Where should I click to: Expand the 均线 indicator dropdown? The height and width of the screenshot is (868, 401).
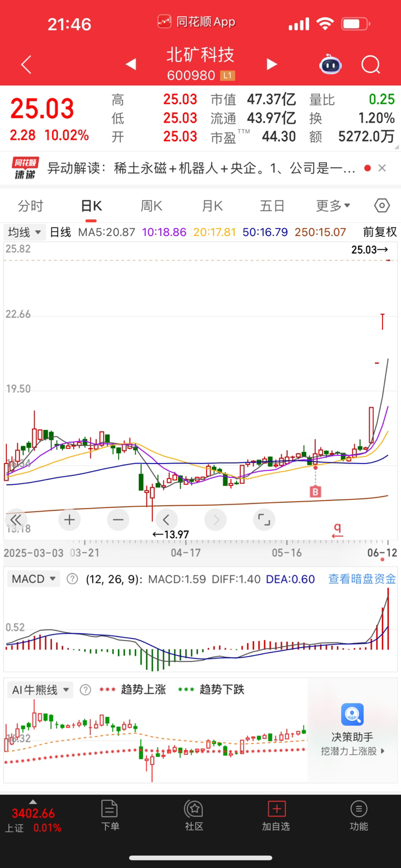click(24, 232)
